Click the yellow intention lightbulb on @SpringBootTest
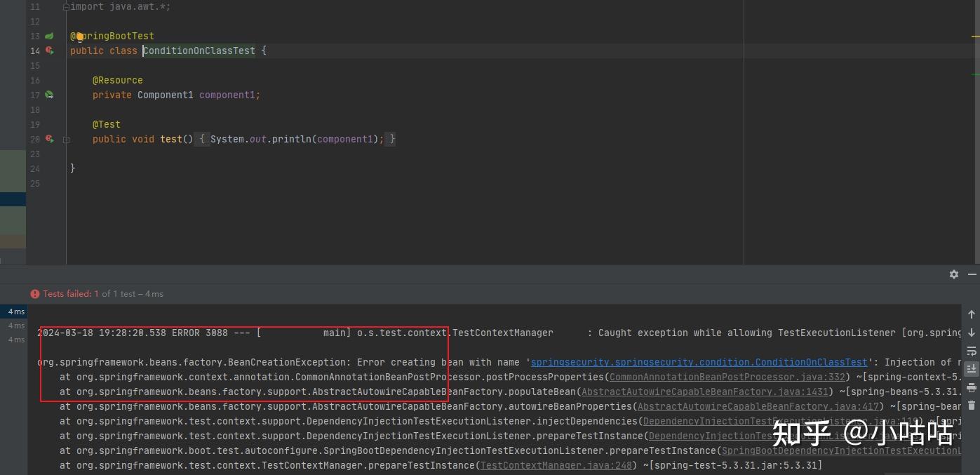Viewport: 980px width, 475px height. pos(79,36)
